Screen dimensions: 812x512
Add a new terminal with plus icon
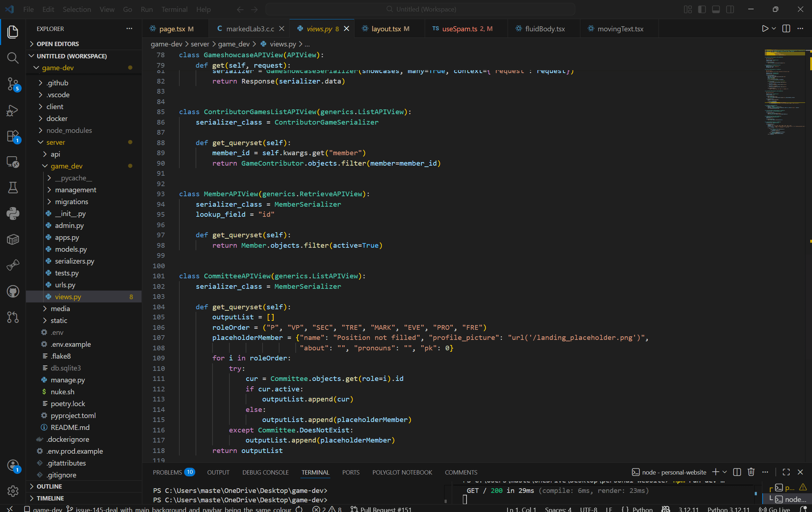(715, 472)
